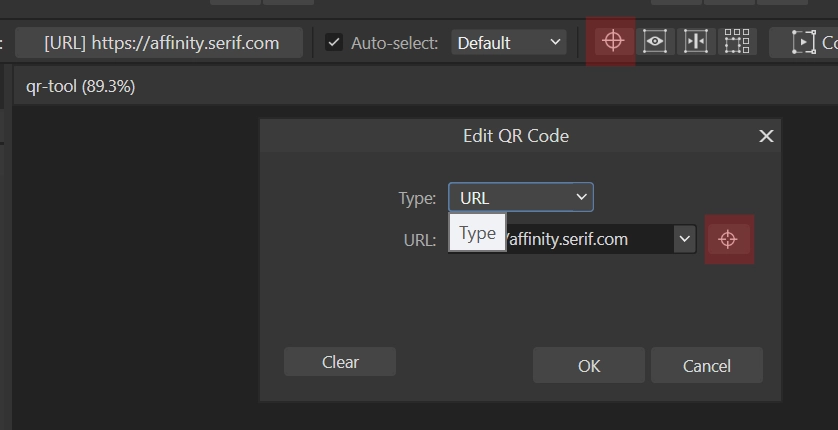The width and height of the screenshot is (838, 430).
Task: Switch to the qr-tool document tab
Action: (x=81, y=86)
